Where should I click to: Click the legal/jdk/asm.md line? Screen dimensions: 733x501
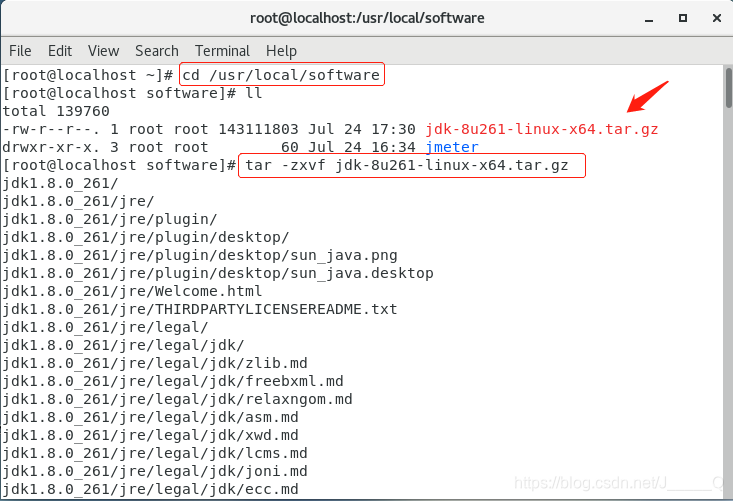point(151,417)
